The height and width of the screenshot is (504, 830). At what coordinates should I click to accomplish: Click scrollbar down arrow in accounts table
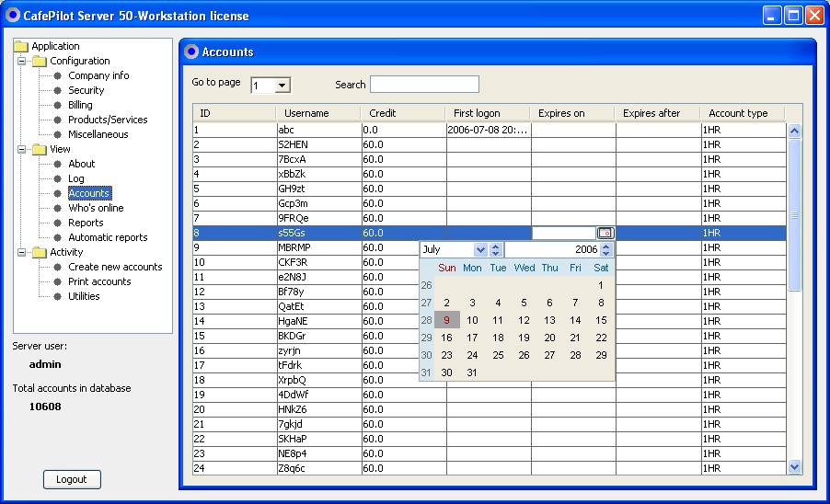(794, 466)
